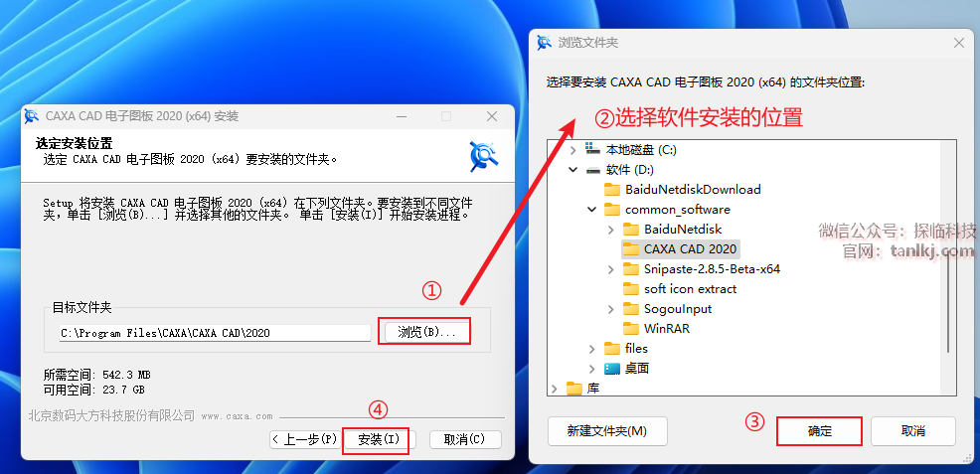Viewport: 980px width, 474px height.
Task: Close the Browse Folder (浏览文件夹) dialog
Action: pos(958,43)
